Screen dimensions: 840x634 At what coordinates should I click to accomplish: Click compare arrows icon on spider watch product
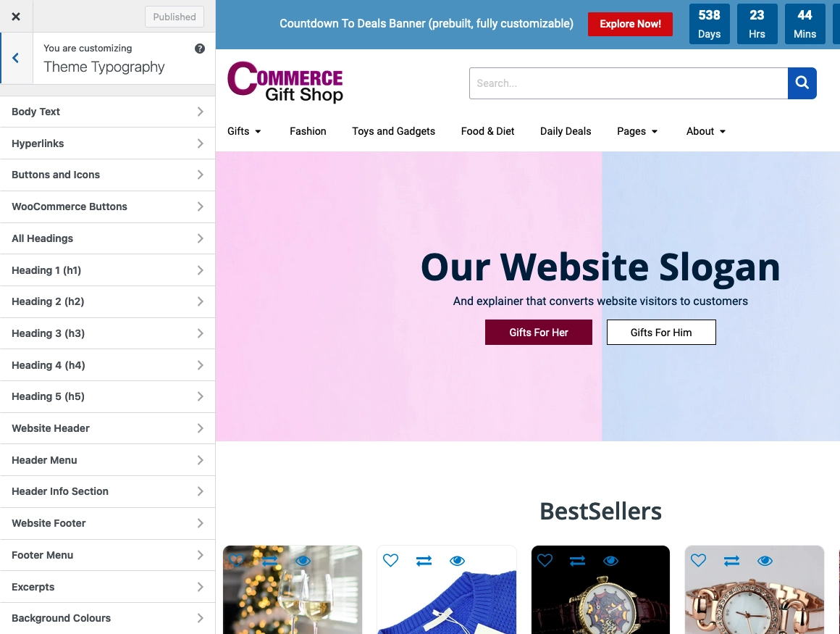point(578,561)
